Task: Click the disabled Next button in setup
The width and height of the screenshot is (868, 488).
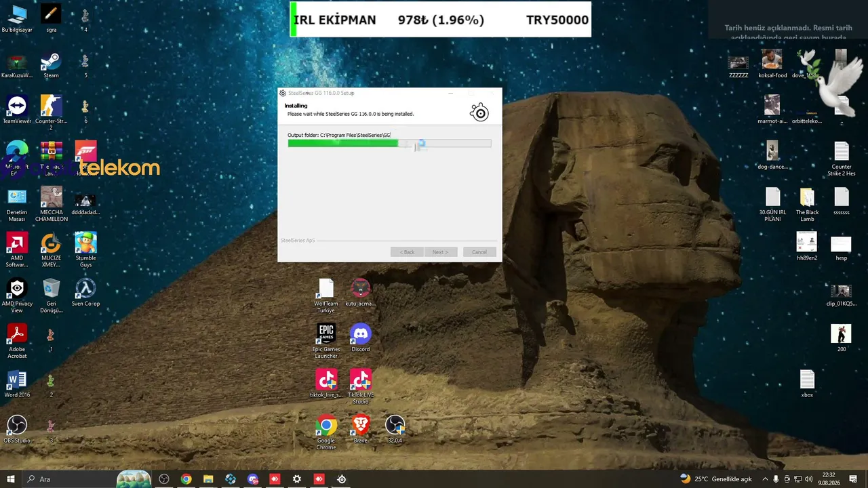Action: tap(440, 252)
